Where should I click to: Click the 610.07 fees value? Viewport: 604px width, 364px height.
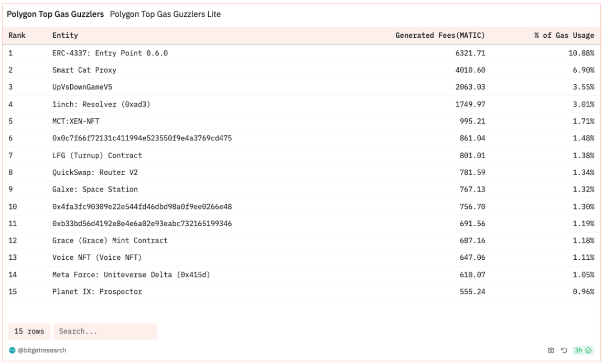click(x=472, y=275)
